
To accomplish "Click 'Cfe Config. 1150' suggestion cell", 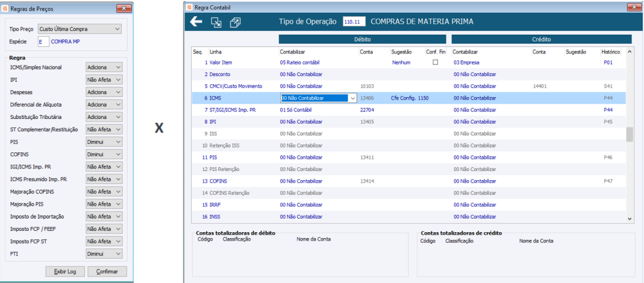I will [410, 98].
